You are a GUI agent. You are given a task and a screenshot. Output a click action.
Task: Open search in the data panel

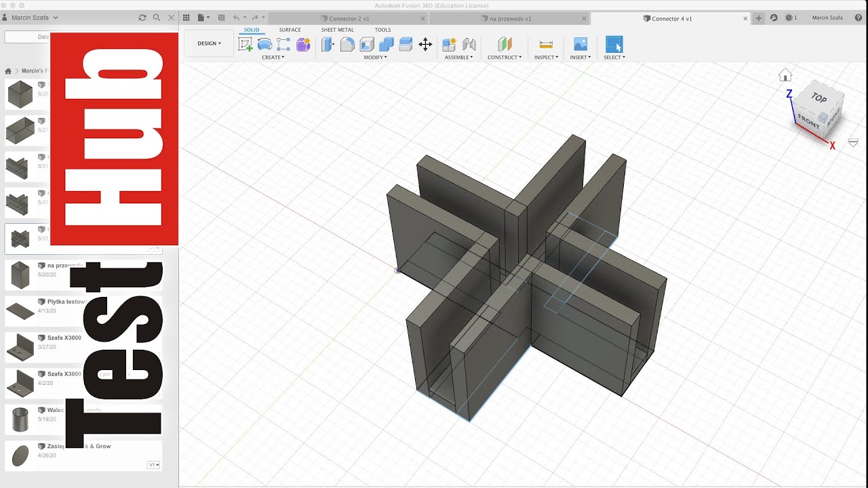click(x=157, y=18)
